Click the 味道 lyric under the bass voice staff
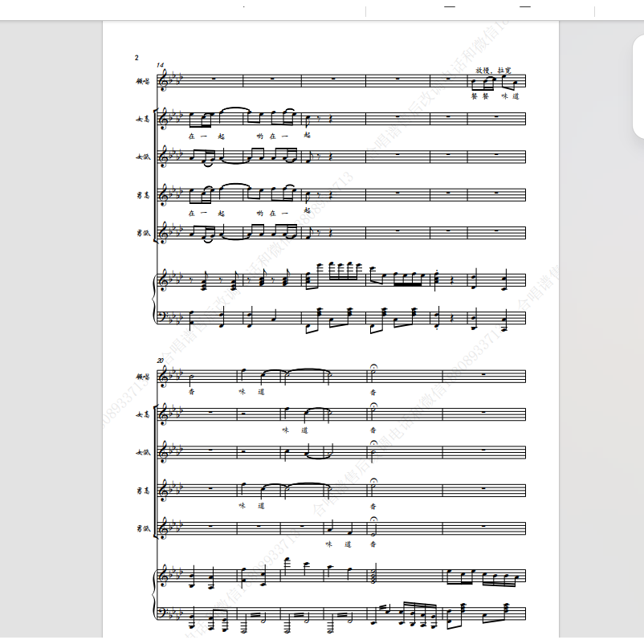 coord(339,544)
